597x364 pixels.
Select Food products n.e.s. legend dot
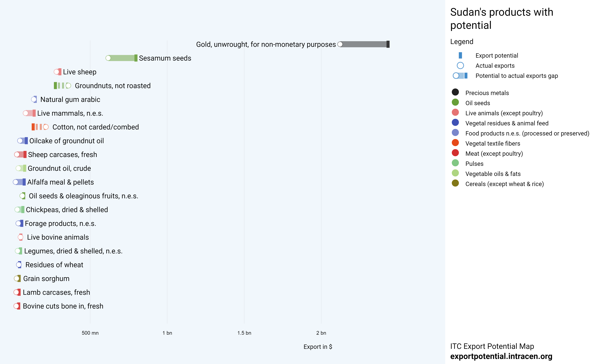click(455, 133)
